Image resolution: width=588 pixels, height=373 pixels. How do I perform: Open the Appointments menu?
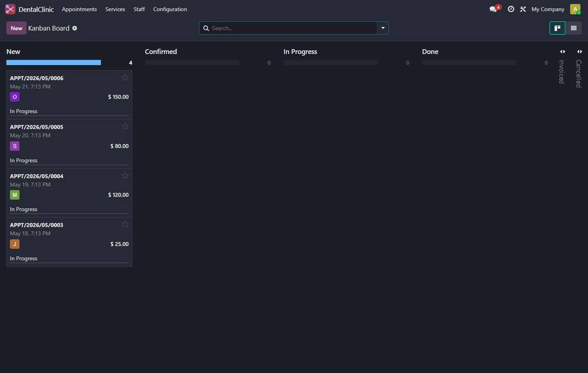click(79, 9)
